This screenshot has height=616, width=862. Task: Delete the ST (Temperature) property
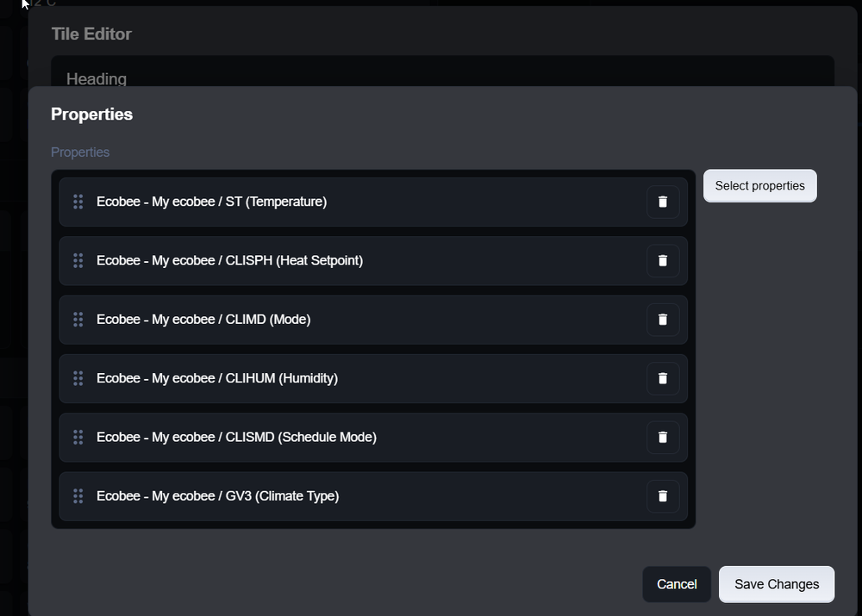click(662, 202)
